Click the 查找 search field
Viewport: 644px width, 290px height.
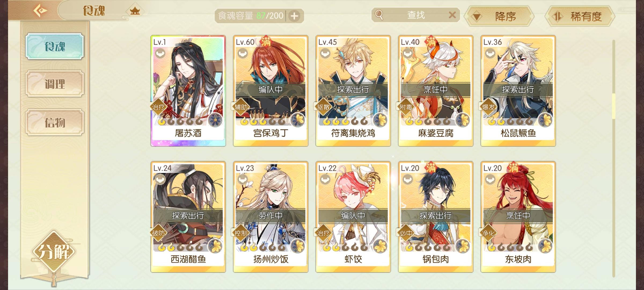click(x=416, y=15)
